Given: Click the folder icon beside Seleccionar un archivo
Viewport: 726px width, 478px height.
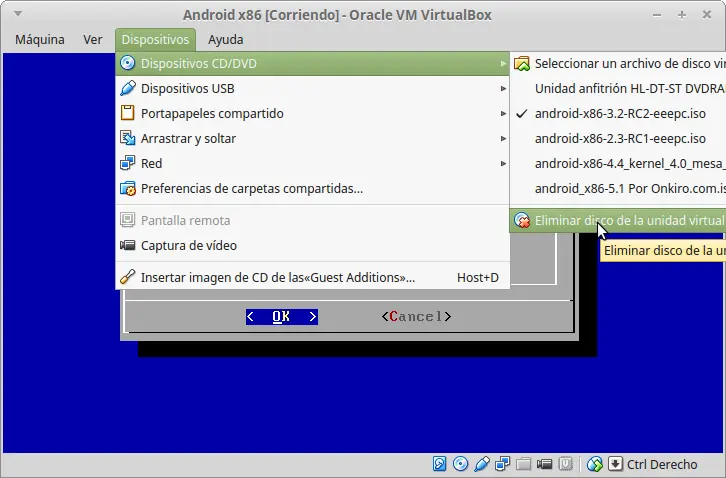Looking at the screenshot, I should [x=522, y=63].
